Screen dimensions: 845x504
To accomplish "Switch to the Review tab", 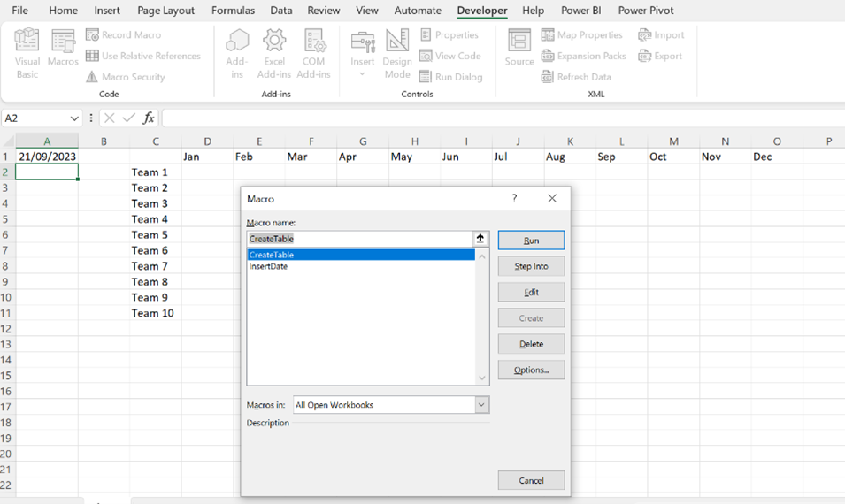I will [x=323, y=11].
